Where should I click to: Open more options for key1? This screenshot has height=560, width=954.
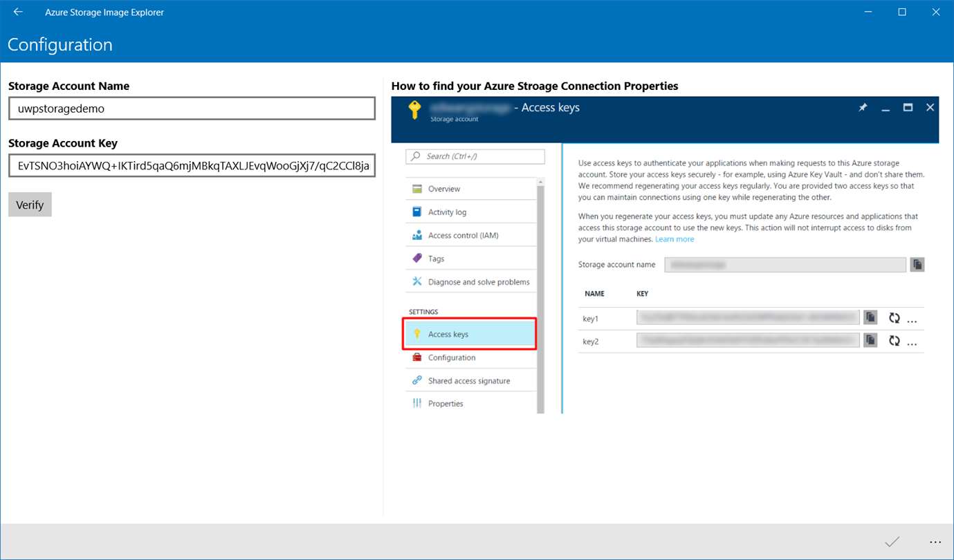pyautogui.click(x=912, y=321)
